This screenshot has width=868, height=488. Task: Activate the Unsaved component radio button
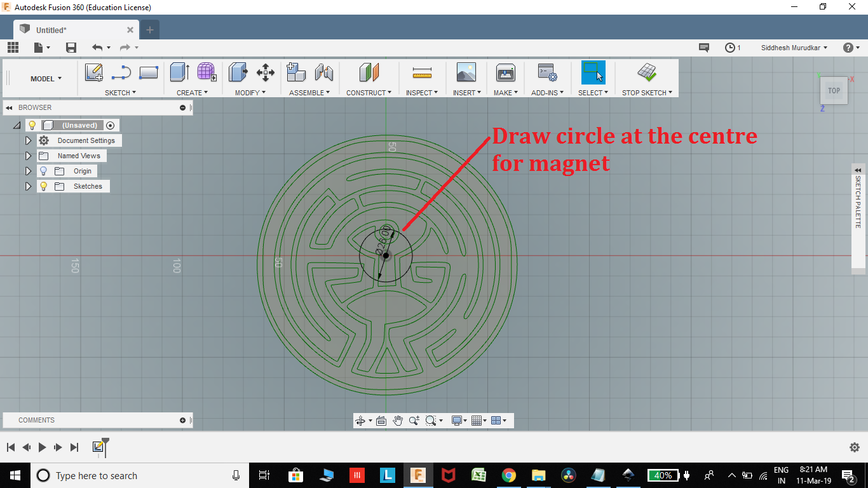110,125
